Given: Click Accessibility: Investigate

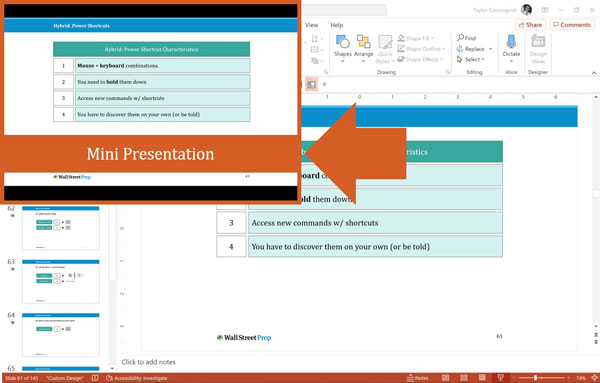Looking at the screenshot, I should point(137,378).
